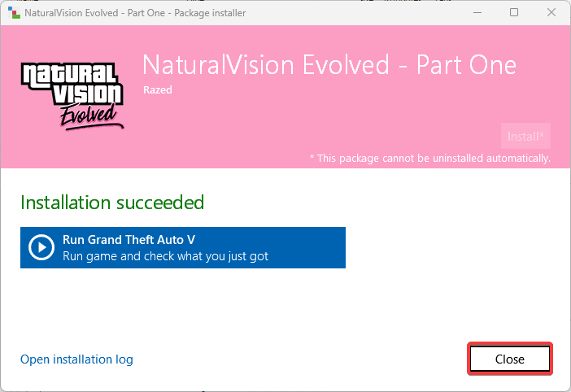Click "Run game and check what you just got"
571x392 pixels.
165,256
